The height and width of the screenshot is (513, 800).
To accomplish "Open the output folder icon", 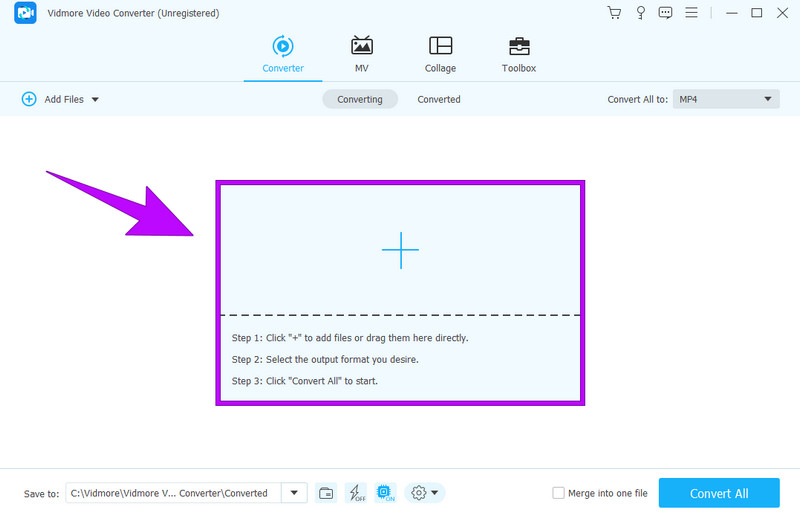I will click(326, 493).
